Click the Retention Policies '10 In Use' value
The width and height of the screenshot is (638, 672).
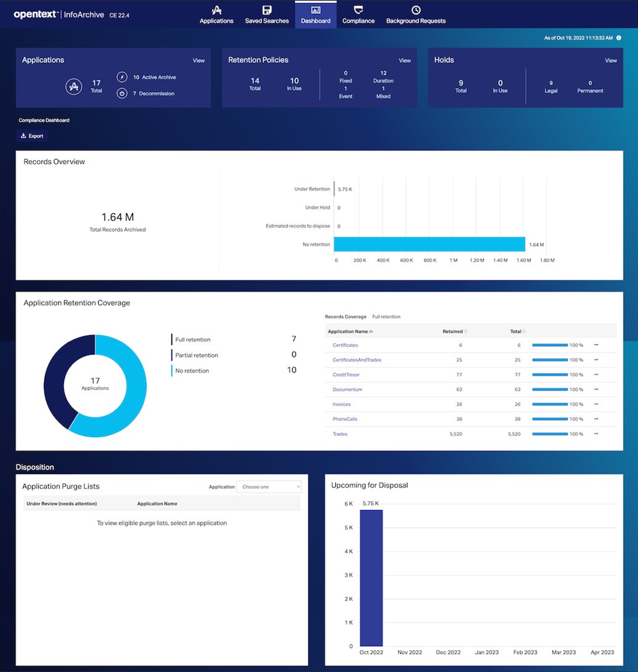[x=294, y=84]
